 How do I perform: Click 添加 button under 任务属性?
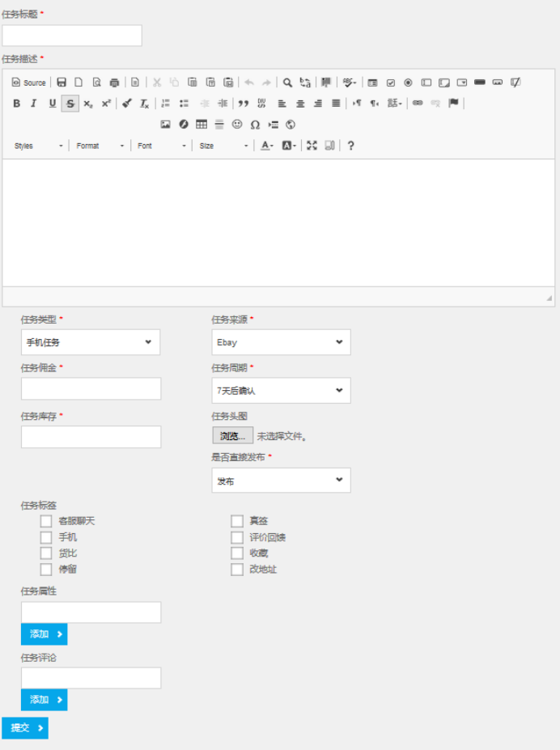tap(44, 634)
